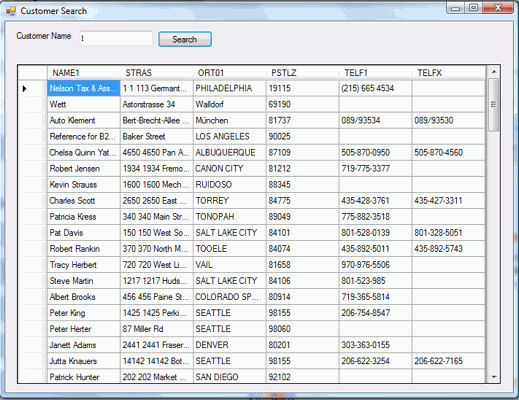Viewport: 519px width, 400px height.
Task: Click the Search button
Action: (x=185, y=39)
